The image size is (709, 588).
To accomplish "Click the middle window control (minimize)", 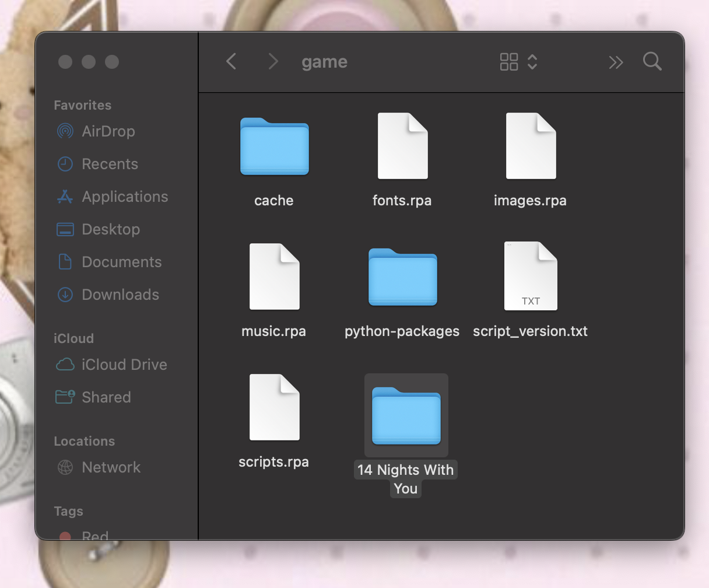I will pyautogui.click(x=89, y=62).
